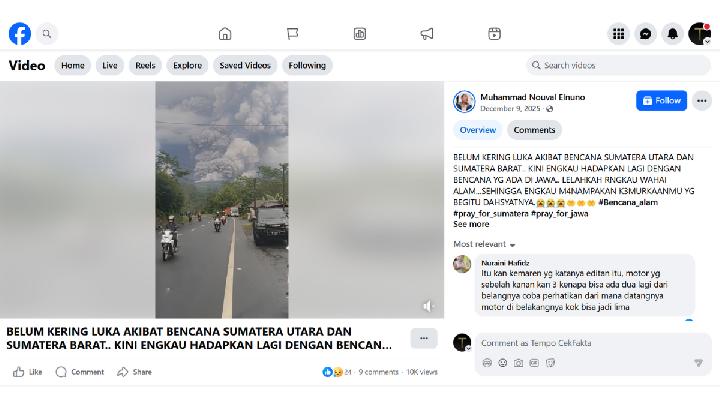Image resolution: width=720 pixels, height=405 pixels.
Task: Toggle Like on the video post
Action: click(28, 372)
